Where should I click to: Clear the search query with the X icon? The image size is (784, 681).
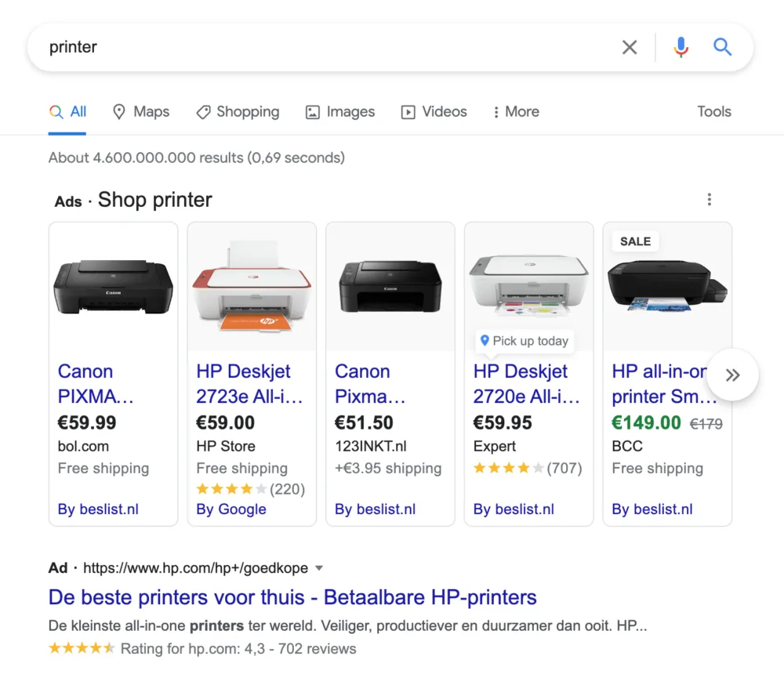tap(630, 47)
